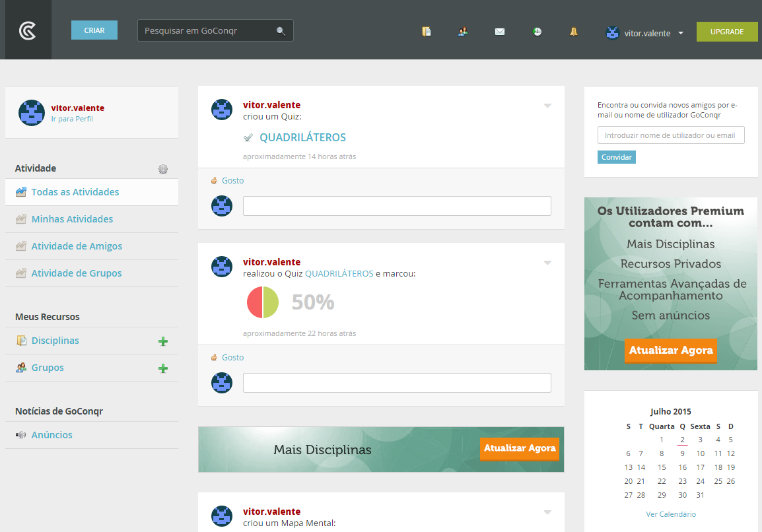Select day 17 in the calendar
762x532 pixels.
point(701,467)
